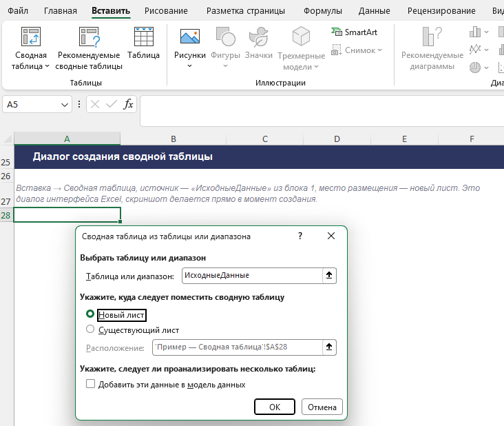Open Рекомендуемые сводные таблицы
The image size is (504, 426).
89,49
